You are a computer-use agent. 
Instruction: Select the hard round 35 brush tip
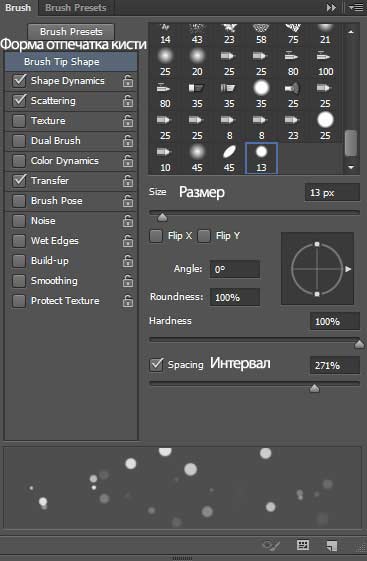[x=261, y=94]
